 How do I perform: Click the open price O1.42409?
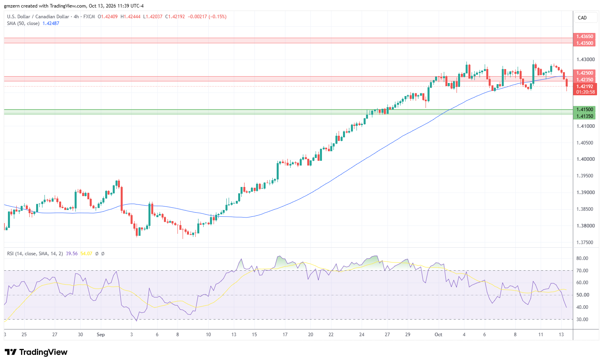(108, 17)
